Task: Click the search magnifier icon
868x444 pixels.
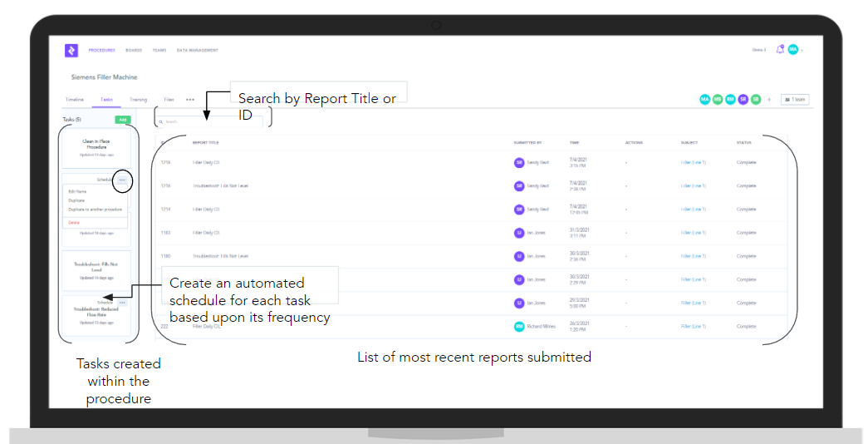Action: [161, 122]
